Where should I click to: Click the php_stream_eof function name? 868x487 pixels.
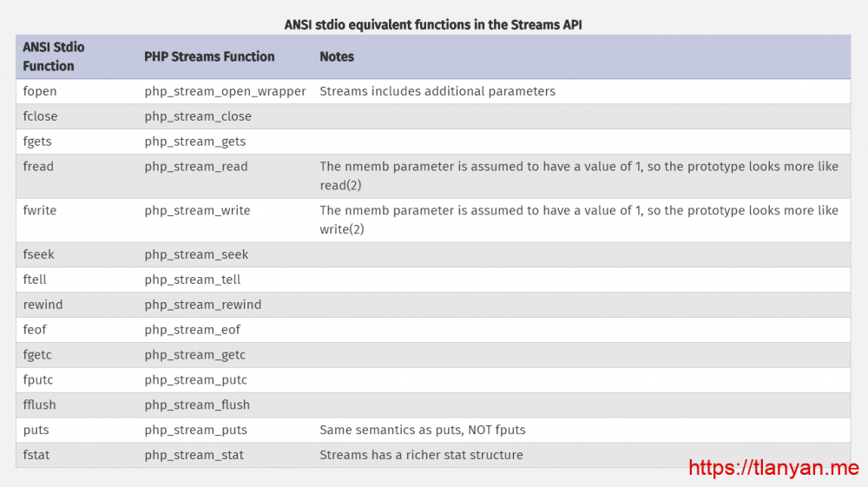click(193, 330)
